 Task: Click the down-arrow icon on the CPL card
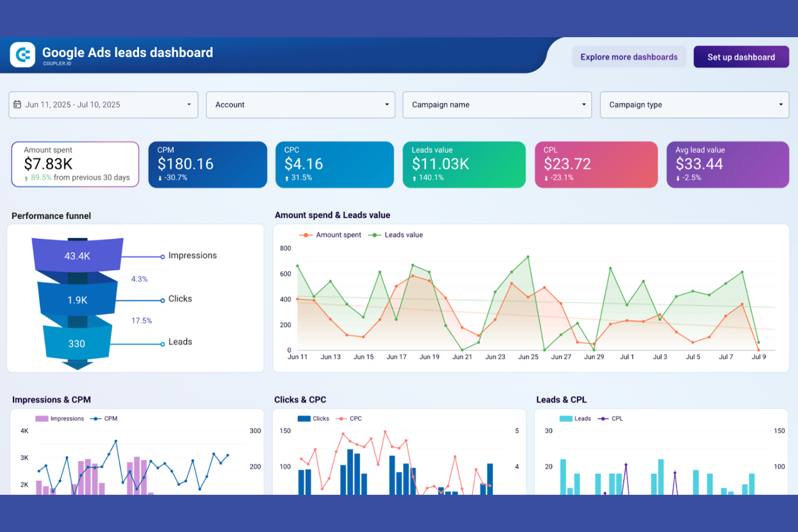pos(545,177)
